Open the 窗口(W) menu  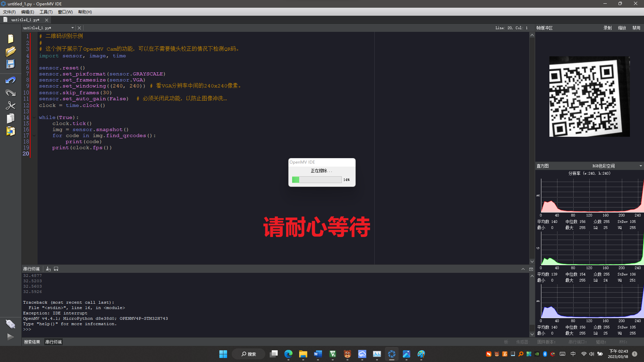pyautogui.click(x=65, y=12)
